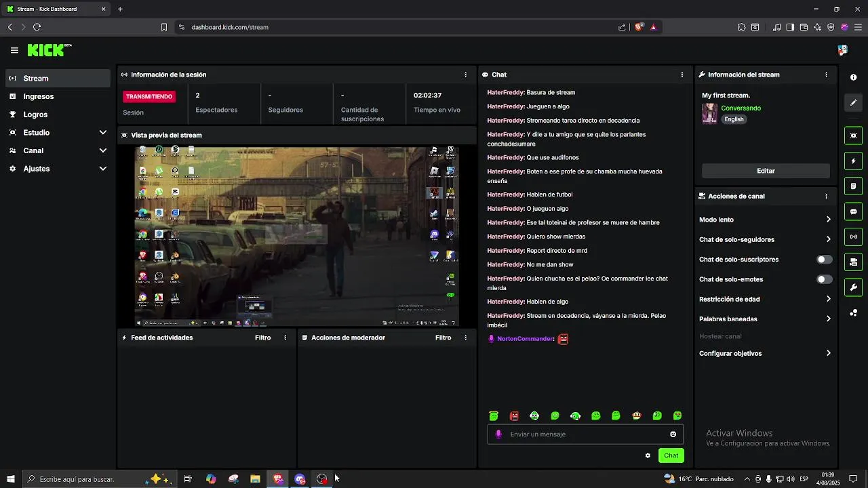Toggle the wrench stream info widget icon
This screenshot has width=868, height=488.
point(854,287)
